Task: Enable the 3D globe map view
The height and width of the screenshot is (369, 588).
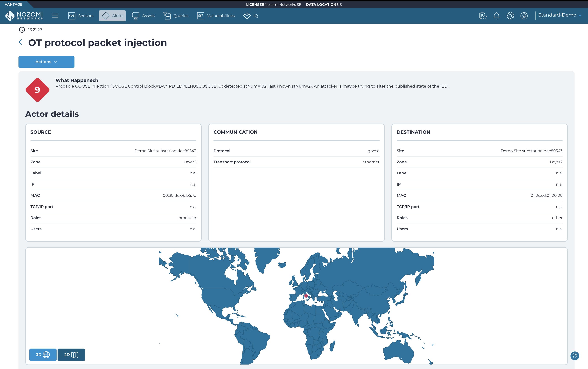Action: 43,355
